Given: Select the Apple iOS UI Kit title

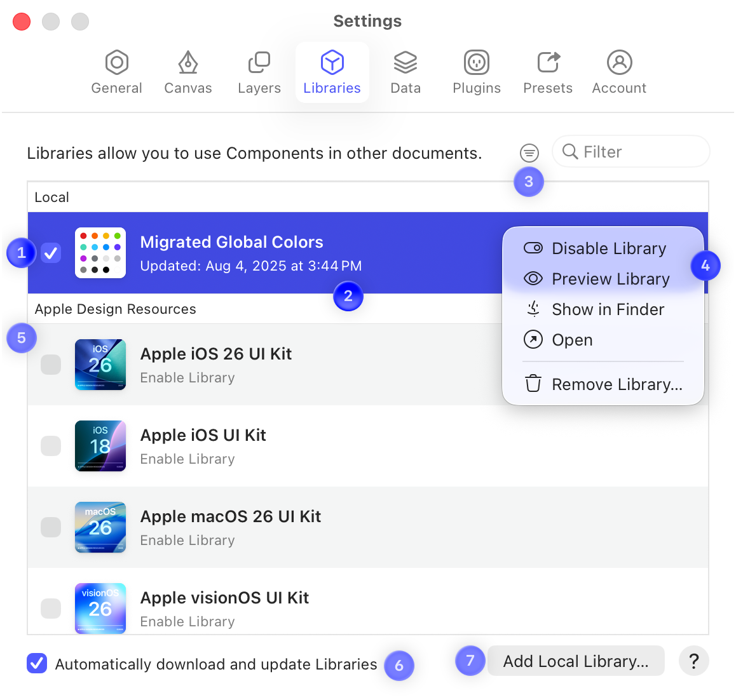Looking at the screenshot, I should [x=203, y=435].
